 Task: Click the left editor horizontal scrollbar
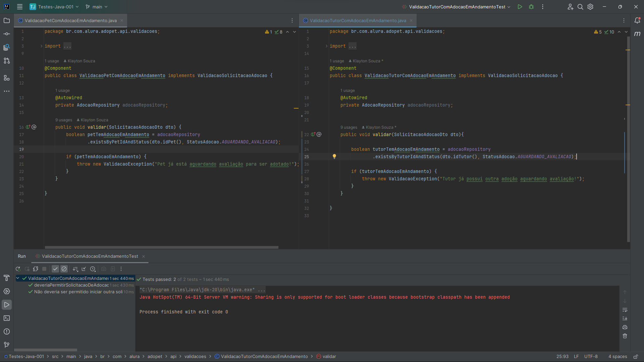coord(161,247)
